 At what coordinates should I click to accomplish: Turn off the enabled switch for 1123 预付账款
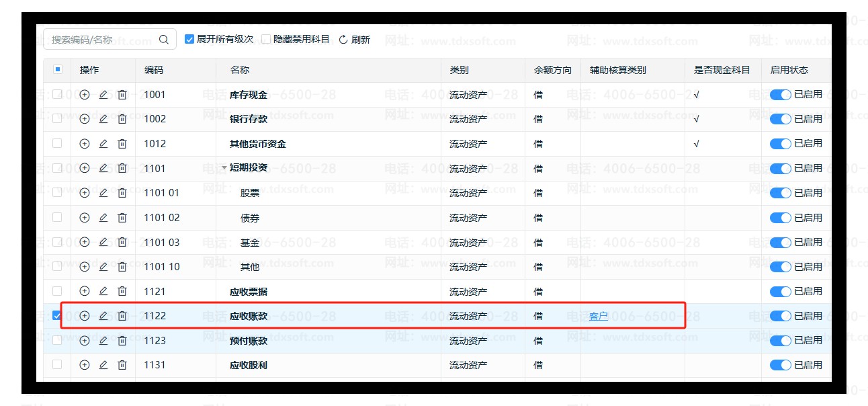click(780, 341)
